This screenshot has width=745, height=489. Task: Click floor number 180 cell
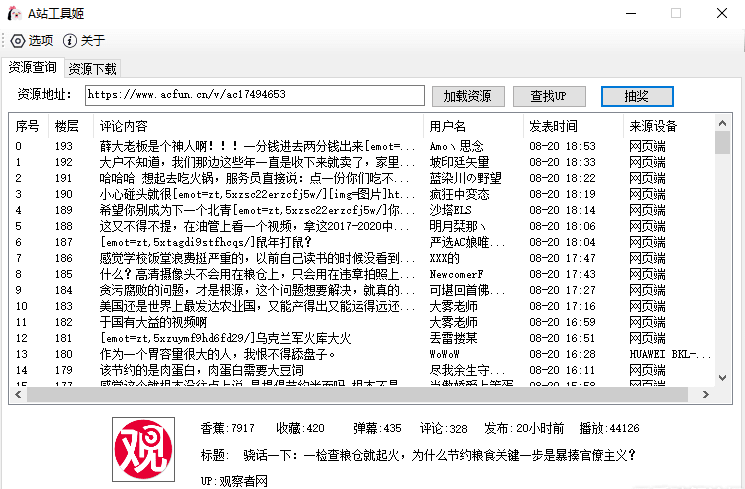(x=64, y=355)
